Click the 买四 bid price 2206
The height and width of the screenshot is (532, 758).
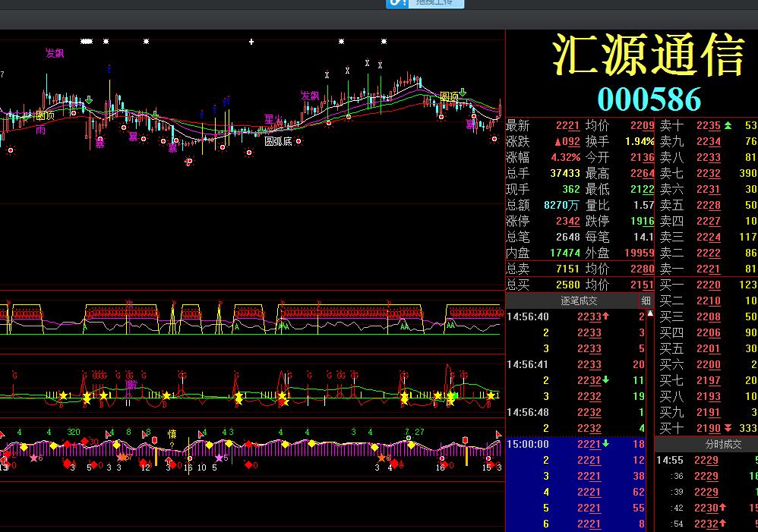tap(708, 332)
